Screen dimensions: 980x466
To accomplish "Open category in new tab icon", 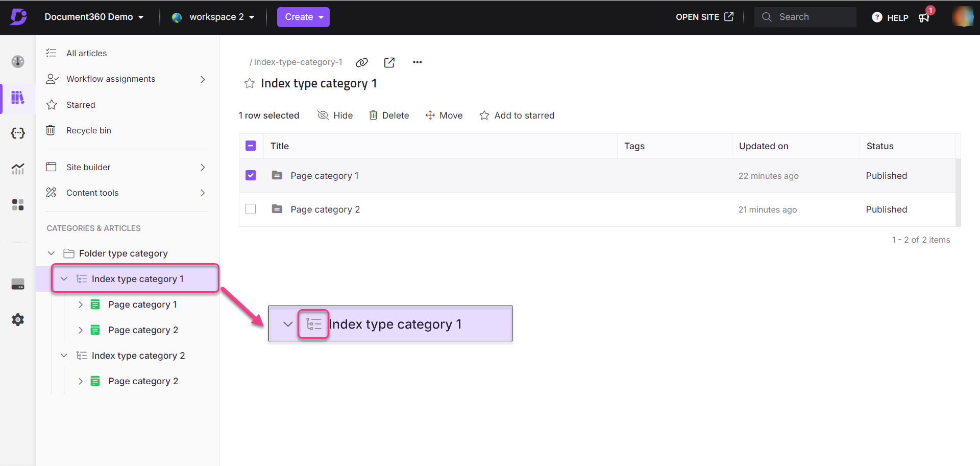I will (389, 62).
